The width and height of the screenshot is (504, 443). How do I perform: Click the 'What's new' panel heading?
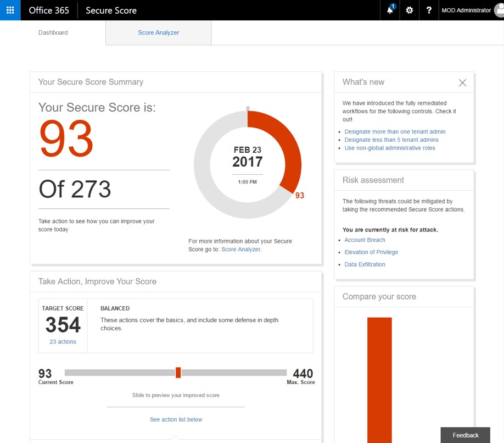click(x=363, y=82)
